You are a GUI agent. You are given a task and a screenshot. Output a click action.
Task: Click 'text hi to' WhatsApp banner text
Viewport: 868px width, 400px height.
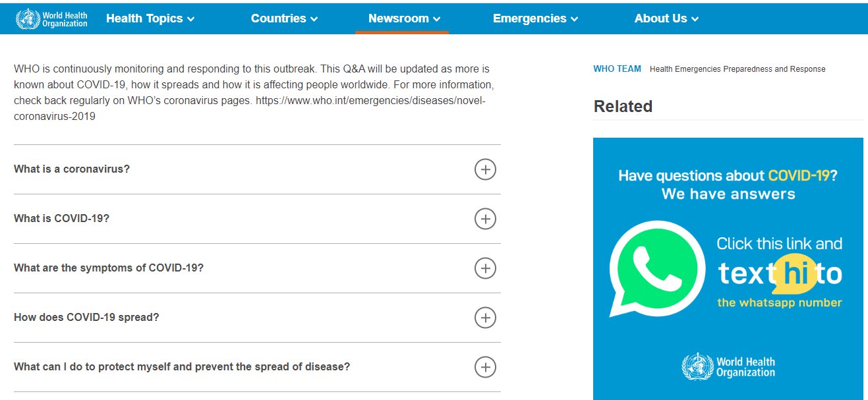coord(780,273)
